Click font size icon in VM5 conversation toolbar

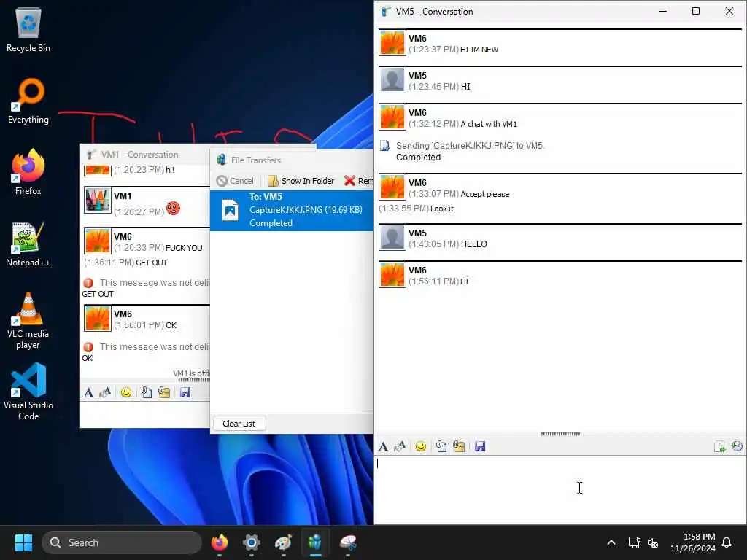tap(400, 447)
